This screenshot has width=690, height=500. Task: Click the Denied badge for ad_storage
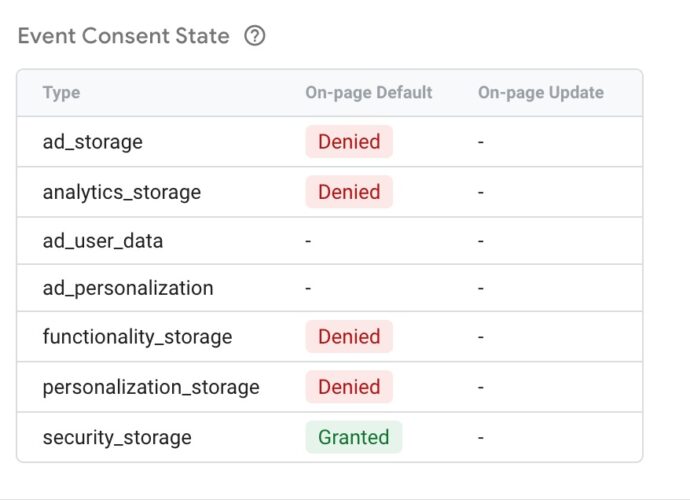349,142
